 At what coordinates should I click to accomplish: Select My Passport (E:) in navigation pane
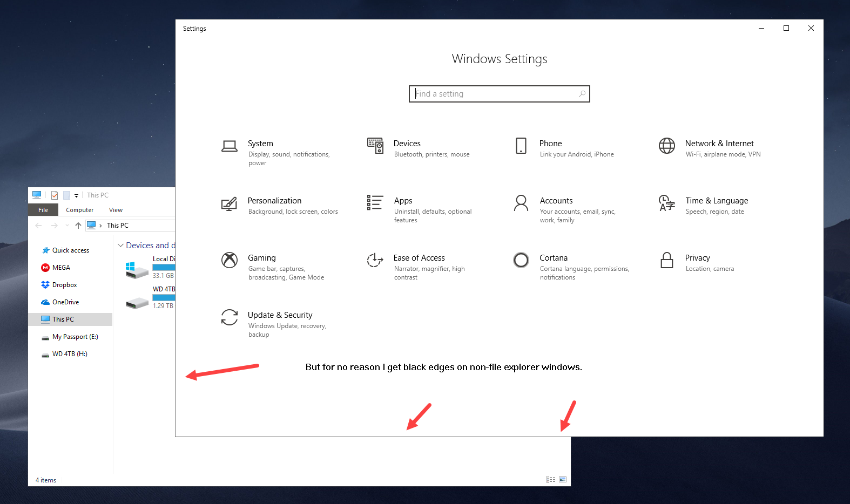pyautogui.click(x=70, y=337)
